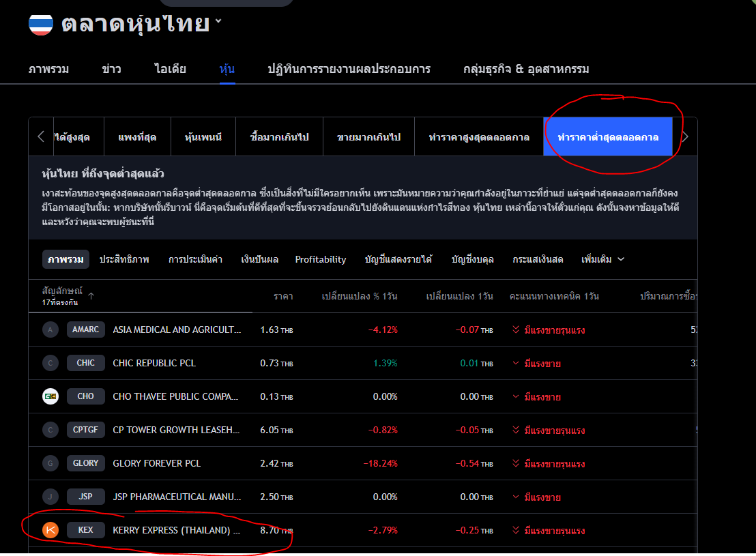This screenshot has height=556, width=756.
Task: Open the GLORY ticker badge
Action: point(85,463)
